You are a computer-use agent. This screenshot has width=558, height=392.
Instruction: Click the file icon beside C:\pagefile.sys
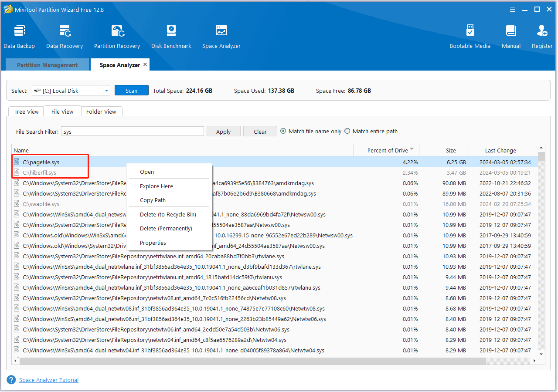pyautogui.click(x=17, y=162)
